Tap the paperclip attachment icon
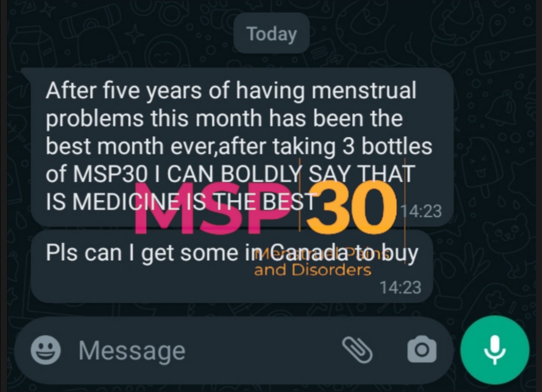This screenshot has width=542, height=392. pos(357,350)
